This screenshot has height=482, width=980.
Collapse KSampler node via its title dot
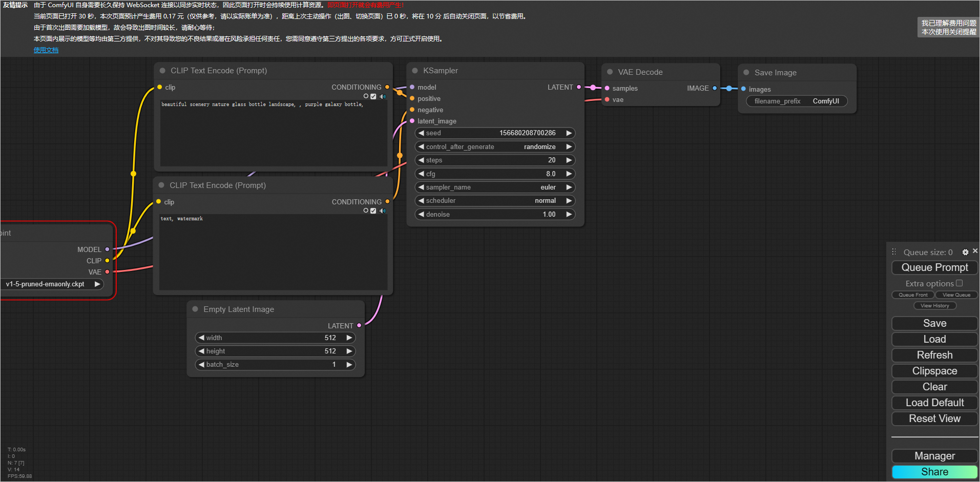(x=415, y=71)
